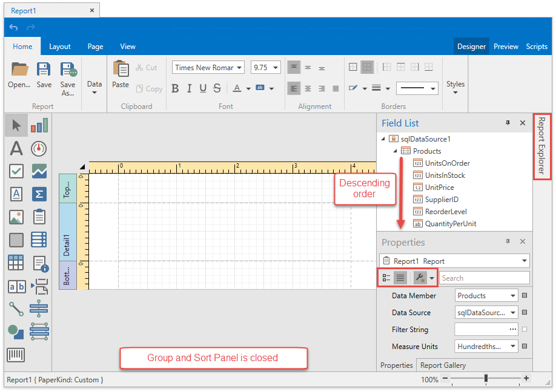This screenshot has width=556, height=392.
Task: Open the Report Explorer side panel
Action: (x=542, y=146)
